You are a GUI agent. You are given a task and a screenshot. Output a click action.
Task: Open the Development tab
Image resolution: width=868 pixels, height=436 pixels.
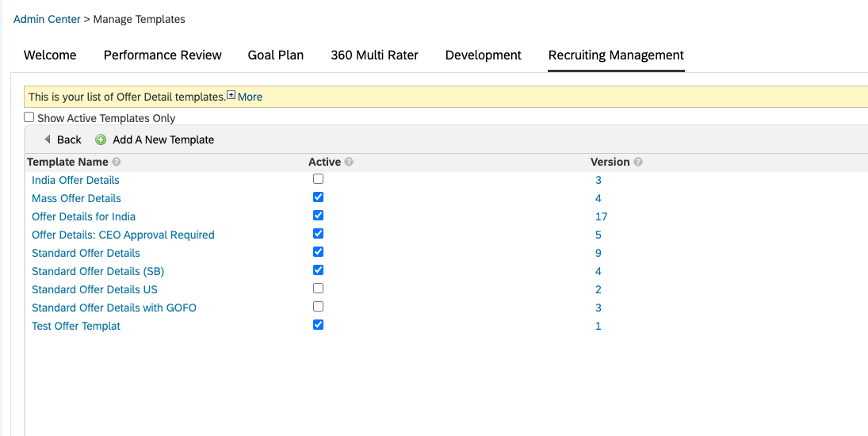(x=484, y=55)
